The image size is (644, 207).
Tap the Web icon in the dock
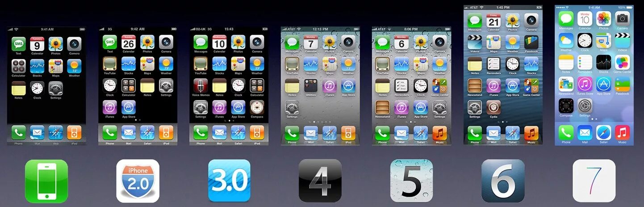(x=56, y=132)
